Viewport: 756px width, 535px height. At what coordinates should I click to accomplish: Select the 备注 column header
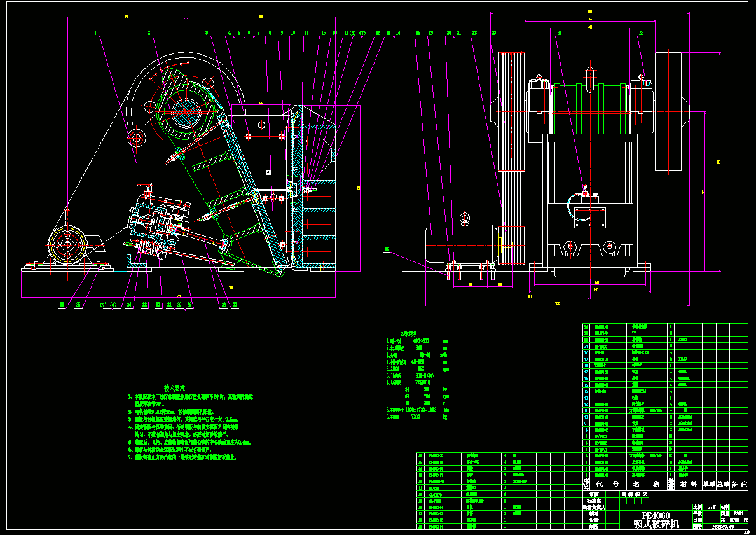click(x=738, y=484)
